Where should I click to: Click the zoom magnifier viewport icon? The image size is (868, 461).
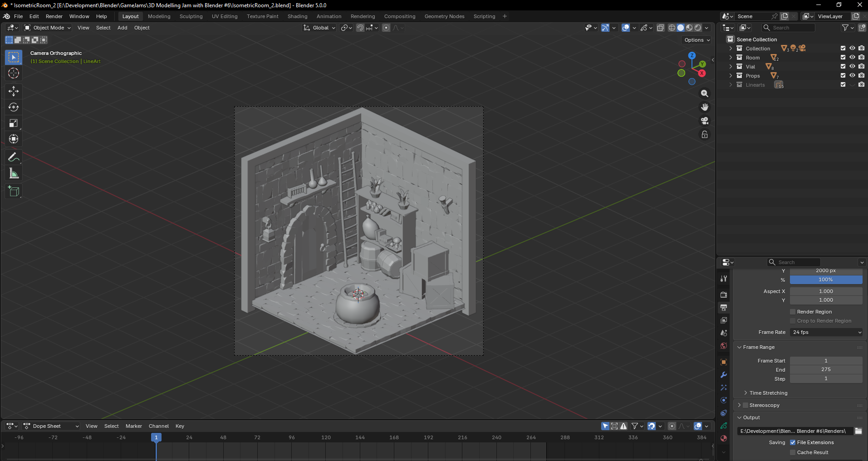click(705, 93)
